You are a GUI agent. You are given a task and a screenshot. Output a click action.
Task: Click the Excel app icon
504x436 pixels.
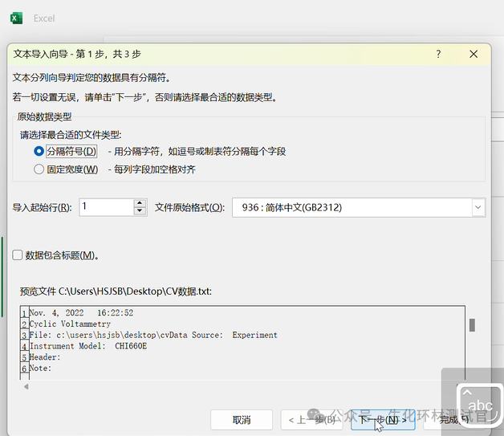pos(16,18)
